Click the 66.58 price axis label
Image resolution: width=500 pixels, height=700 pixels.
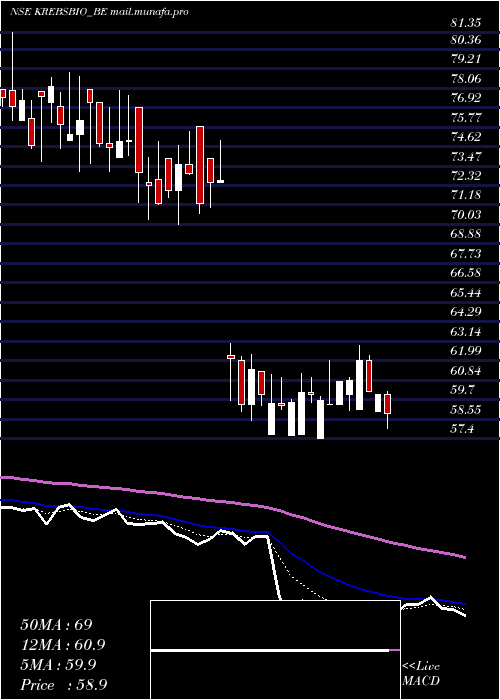point(466,273)
